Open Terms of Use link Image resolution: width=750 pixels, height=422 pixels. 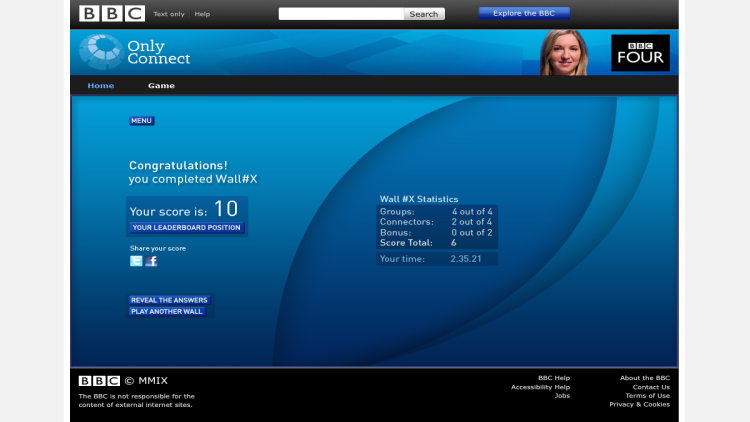[x=648, y=396]
